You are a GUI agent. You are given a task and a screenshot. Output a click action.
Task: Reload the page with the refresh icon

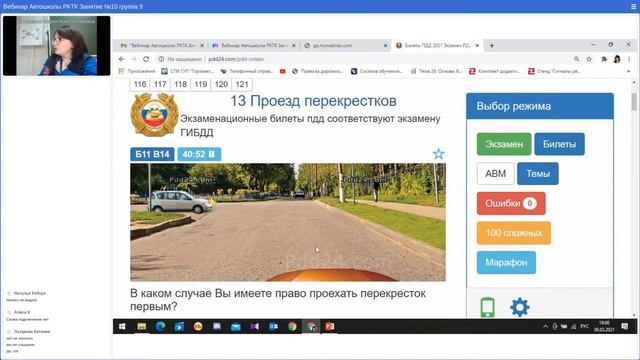coord(146,59)
